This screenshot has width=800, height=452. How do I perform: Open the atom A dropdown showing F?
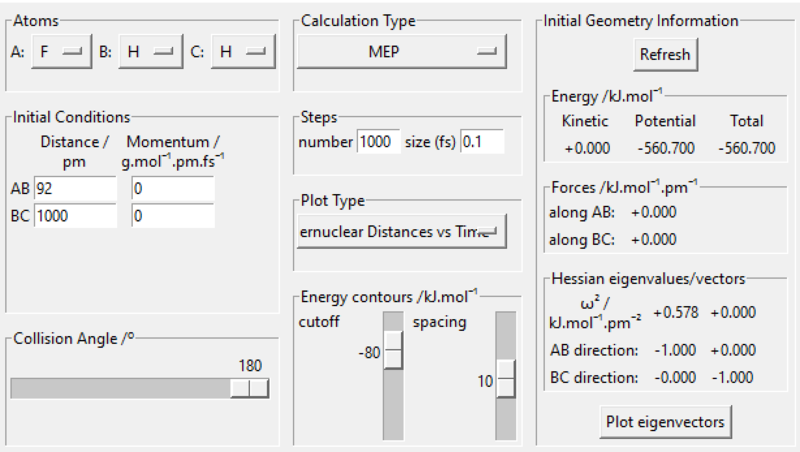pos(59,52)
